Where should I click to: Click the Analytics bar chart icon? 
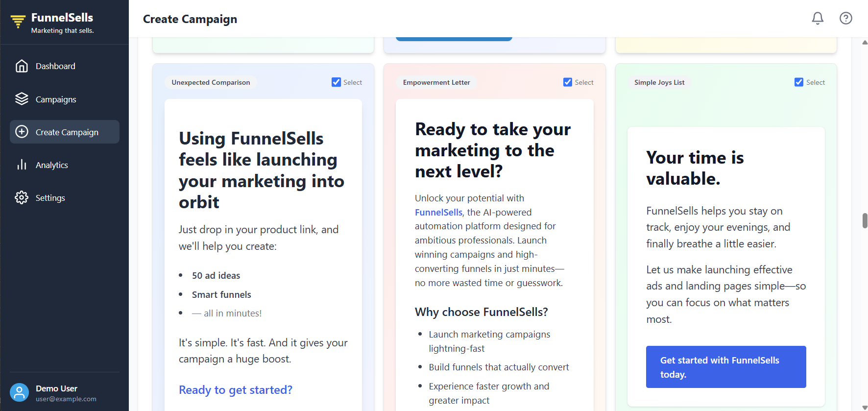(x=22, y=165)
